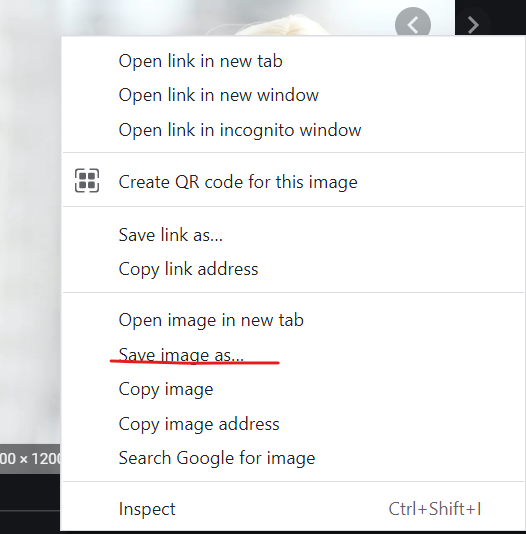Click the previous image arrow button
The height and width of the screenshot is (534, 526).
coord(413,25)
